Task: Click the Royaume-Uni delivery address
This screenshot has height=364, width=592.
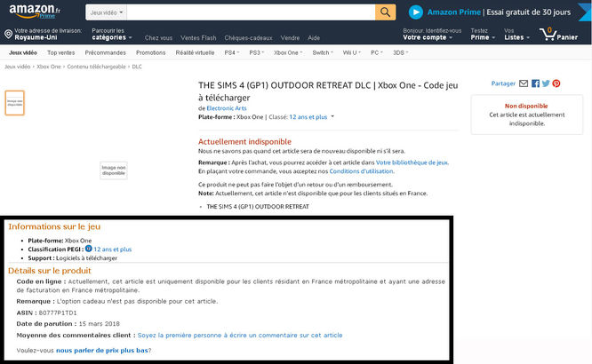Action: [36, 37]
